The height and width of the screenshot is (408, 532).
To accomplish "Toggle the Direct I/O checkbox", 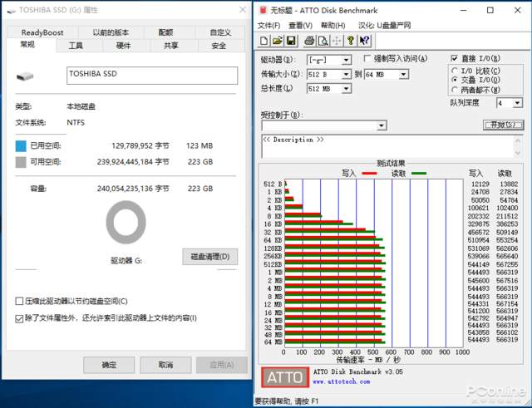I will tap(455, 58).
